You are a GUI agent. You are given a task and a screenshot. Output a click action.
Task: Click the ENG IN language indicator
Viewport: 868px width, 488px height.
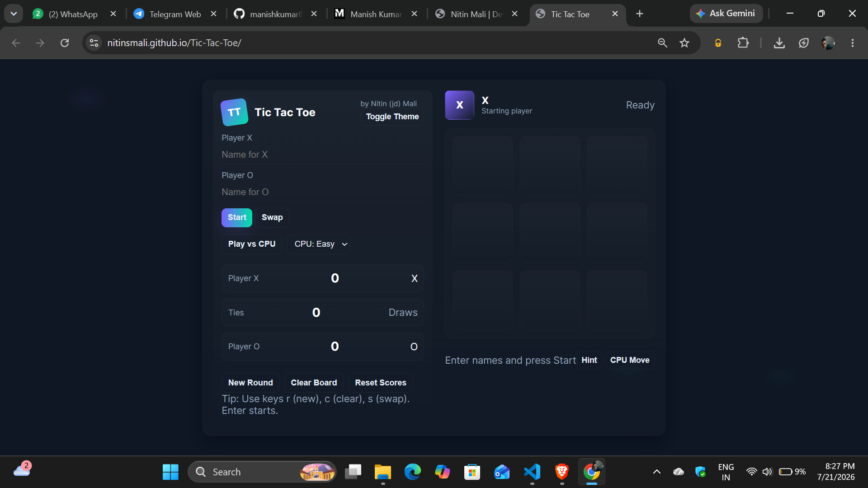(726, 472)
